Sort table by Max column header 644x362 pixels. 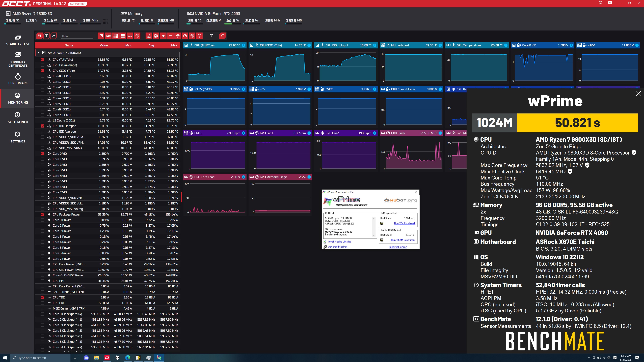pyautogui.click(x=174, y=45)
